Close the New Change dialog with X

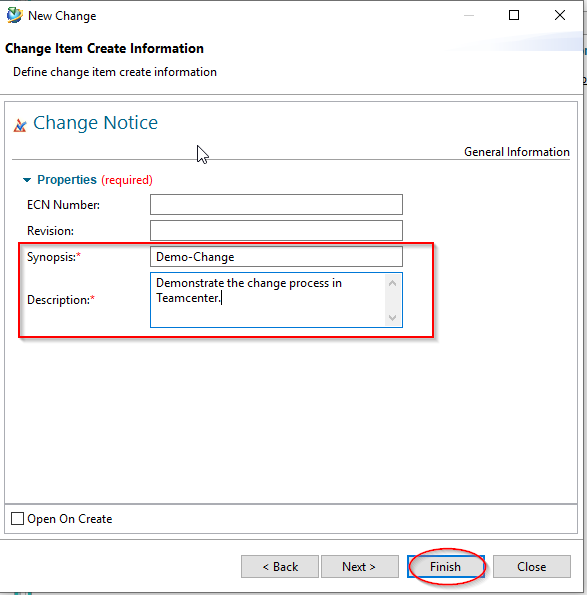(560, 15)
